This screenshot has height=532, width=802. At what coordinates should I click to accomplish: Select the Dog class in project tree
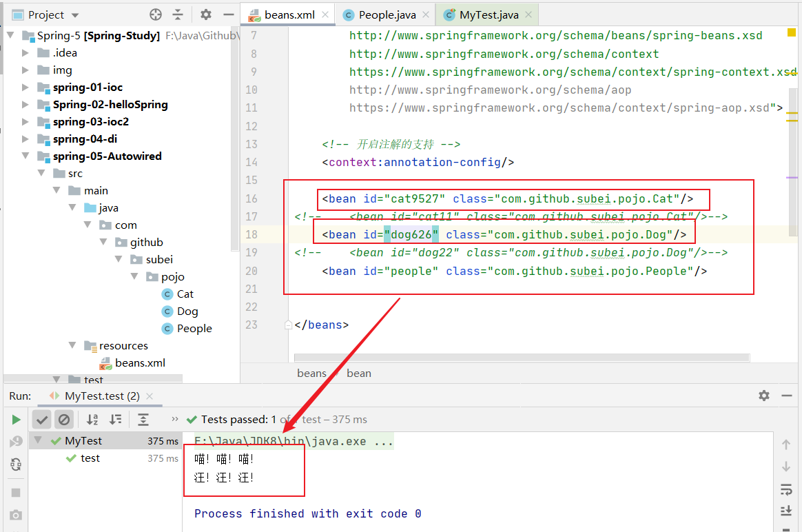tap(187, 311)
